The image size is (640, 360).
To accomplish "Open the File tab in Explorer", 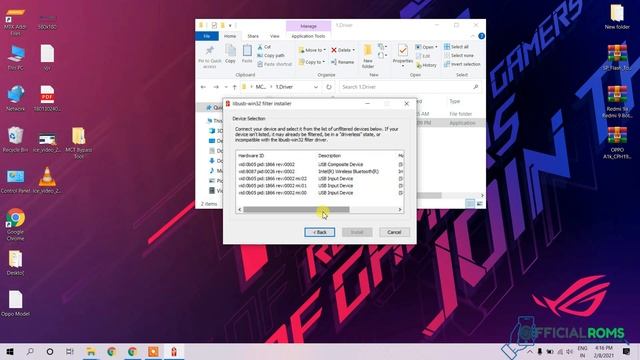I will point(207,36).
